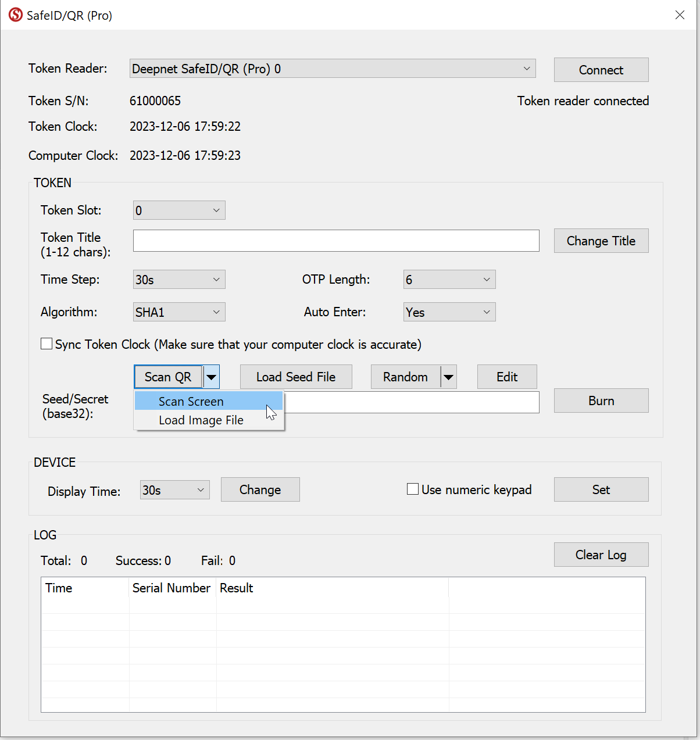Open the Scan QR split arrow
This screenshot has height=740, width=700.
click(x=212, y=377)
